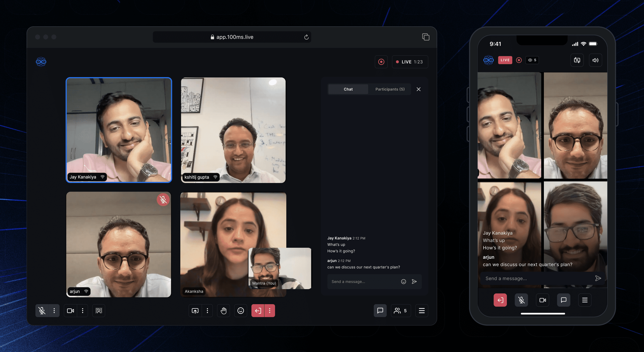
Task: Select the Chat tab
Action: click(348, 89)
